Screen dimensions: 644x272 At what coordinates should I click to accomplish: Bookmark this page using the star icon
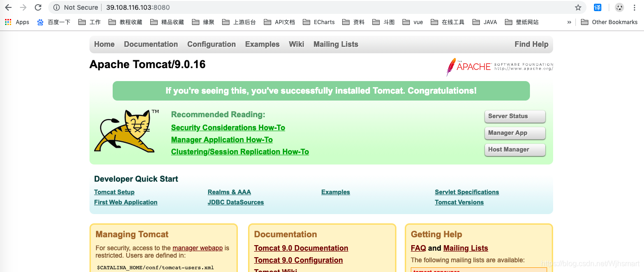click(578, 7)
